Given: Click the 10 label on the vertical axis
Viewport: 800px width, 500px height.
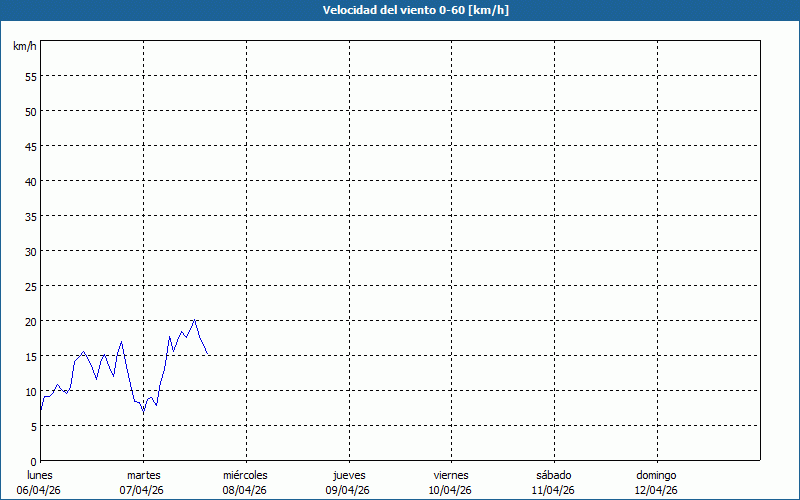Looking at the screenshot, I should (30, 391).
